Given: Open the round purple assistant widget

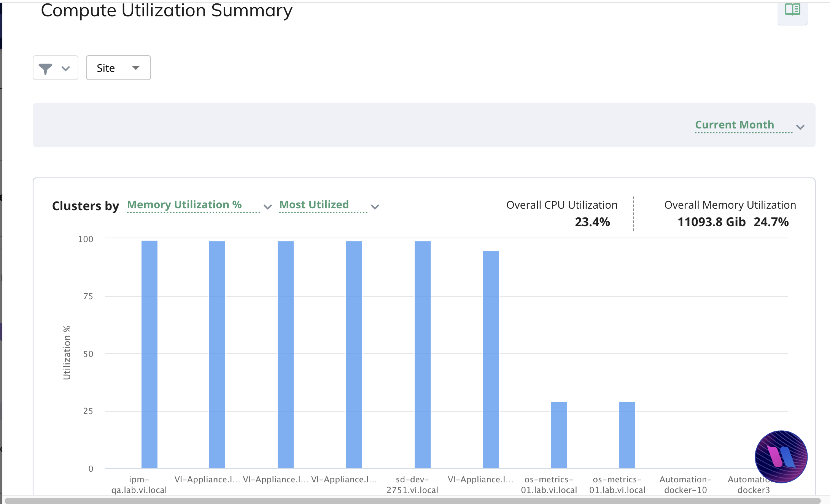Looking at the screenshot, I should (x=781, y=456).
